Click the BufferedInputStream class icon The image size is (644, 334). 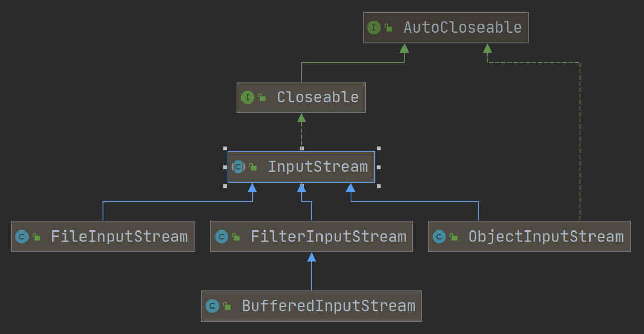[212, 306]
